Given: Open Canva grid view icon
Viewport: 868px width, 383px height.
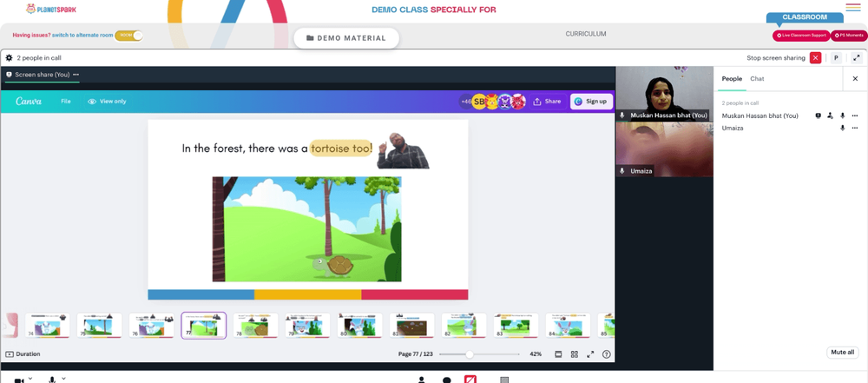Looking at the screenshot, I should click(x=575, y=354).
